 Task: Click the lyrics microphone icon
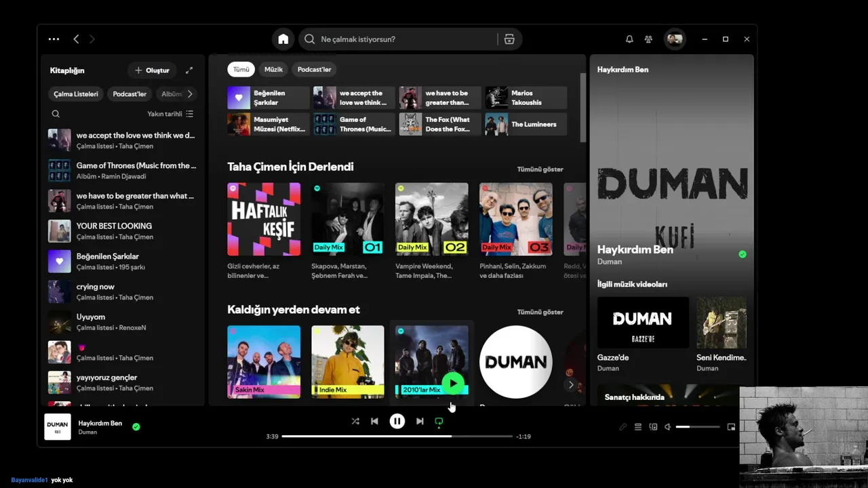tap(623, 427)
